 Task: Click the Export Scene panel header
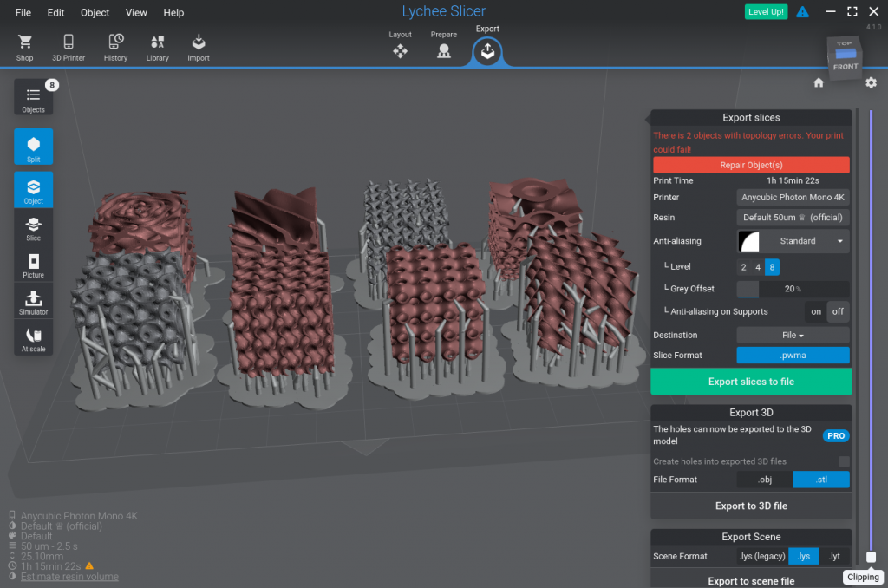tap(751, 537)
